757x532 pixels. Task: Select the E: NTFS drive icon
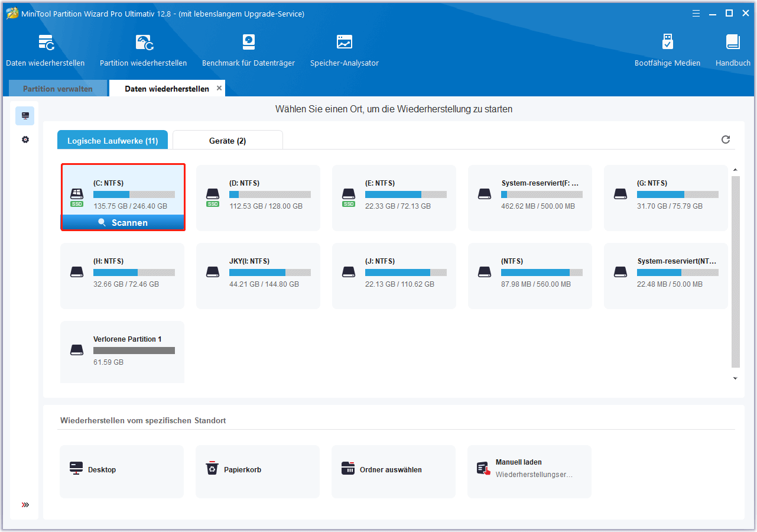pos(349,195)
